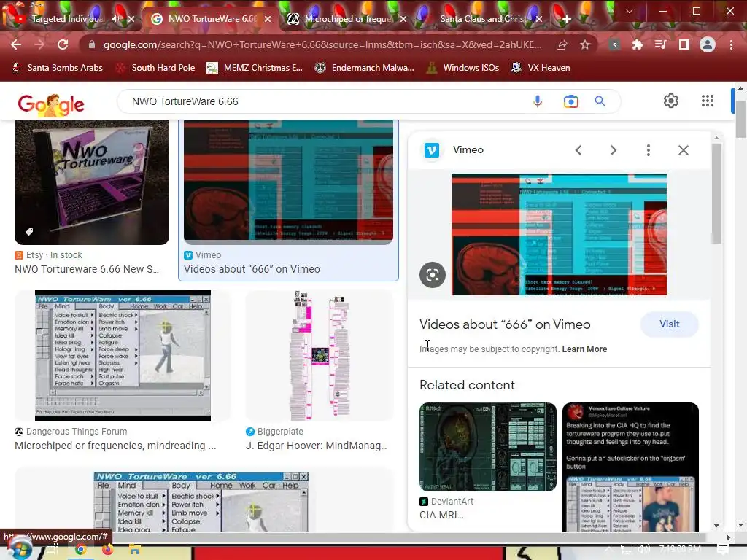Close the NWO TortureWare 6.66 tab
Screen dimensions: 747x560
268,19
